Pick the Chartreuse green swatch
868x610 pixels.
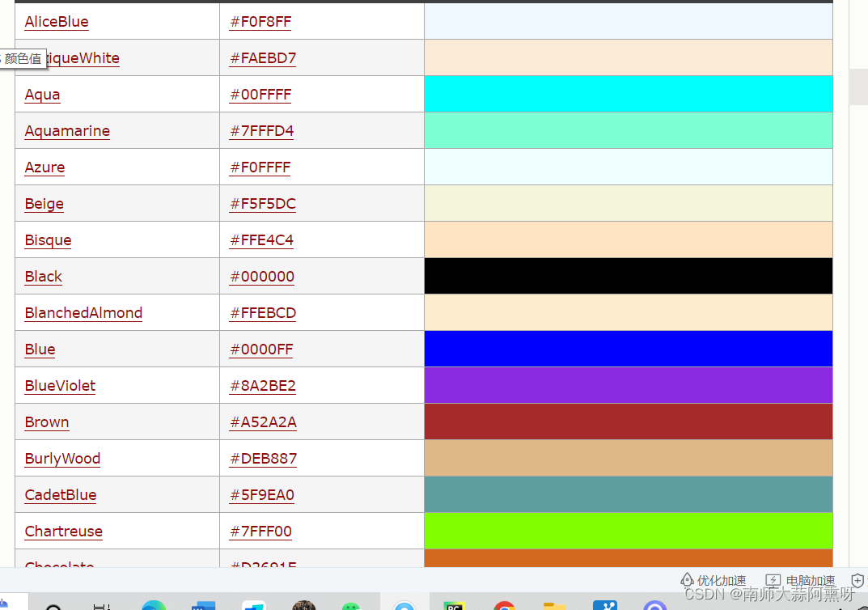(629, 531)
